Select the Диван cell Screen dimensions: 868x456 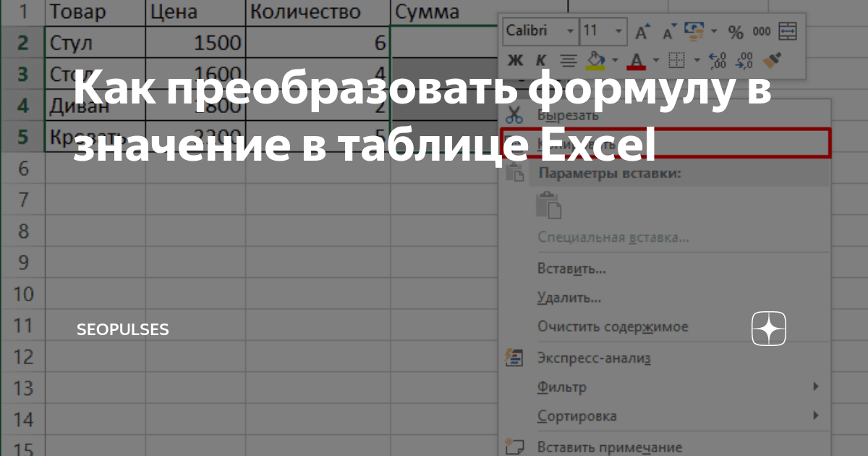(95, 106)
